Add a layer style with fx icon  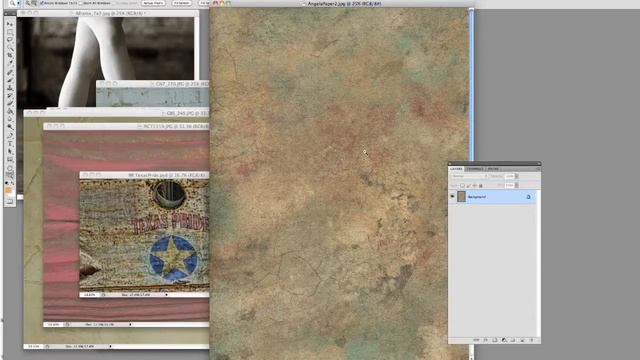(x=485, y=340)
